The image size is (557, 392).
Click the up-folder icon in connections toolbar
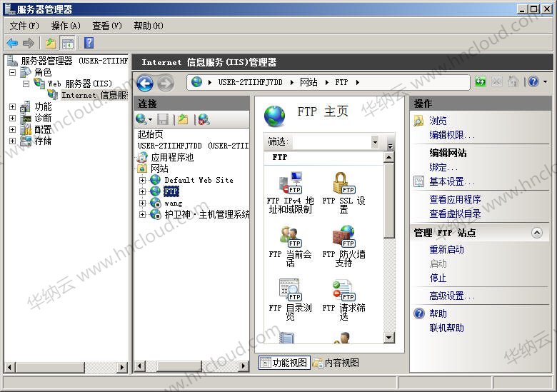(x=183, y=119)
